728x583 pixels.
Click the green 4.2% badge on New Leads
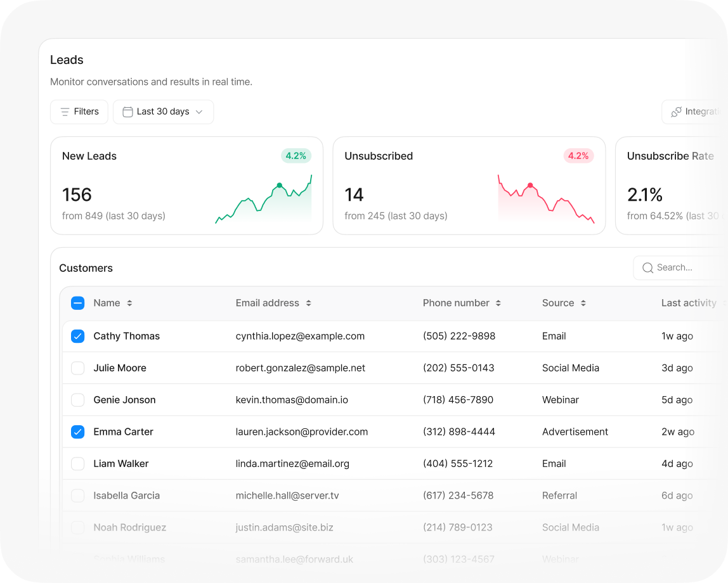point(296,156)
